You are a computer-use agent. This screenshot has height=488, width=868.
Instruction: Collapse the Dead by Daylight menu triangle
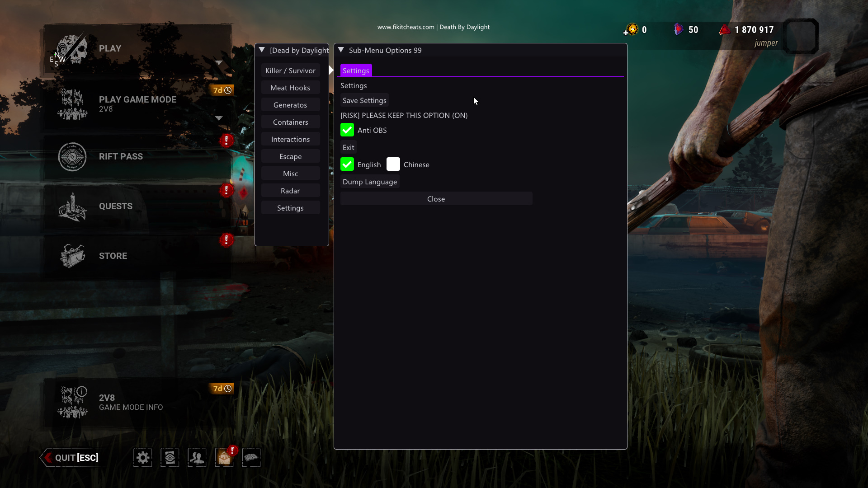click(262, 50)
